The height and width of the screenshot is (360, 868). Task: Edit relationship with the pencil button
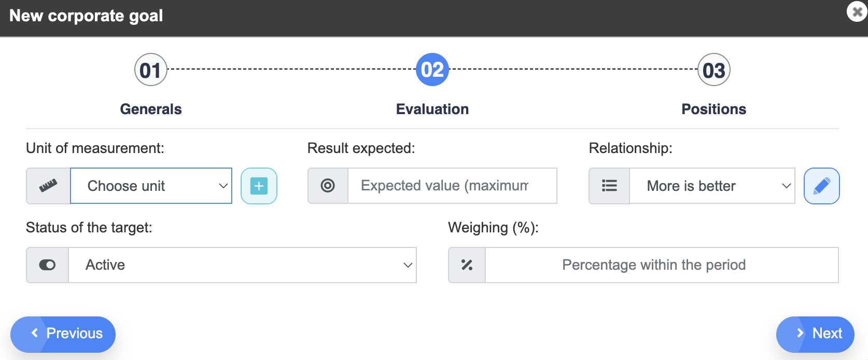click(x=821, y=186)
